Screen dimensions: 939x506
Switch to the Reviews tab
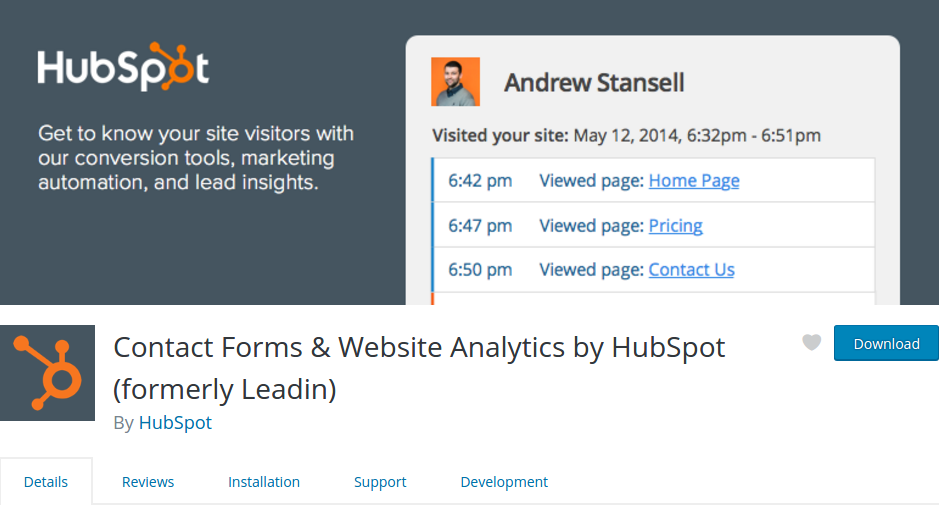pyautogui.click(x=148, y=482)
